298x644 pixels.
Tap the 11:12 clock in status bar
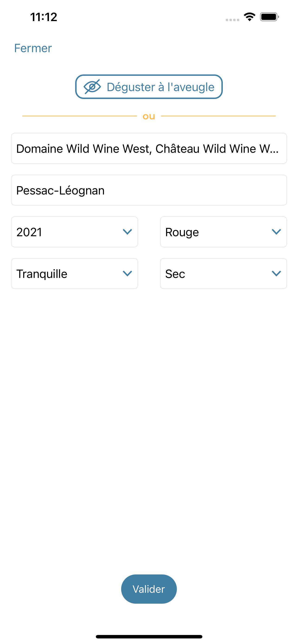point(44,17)
